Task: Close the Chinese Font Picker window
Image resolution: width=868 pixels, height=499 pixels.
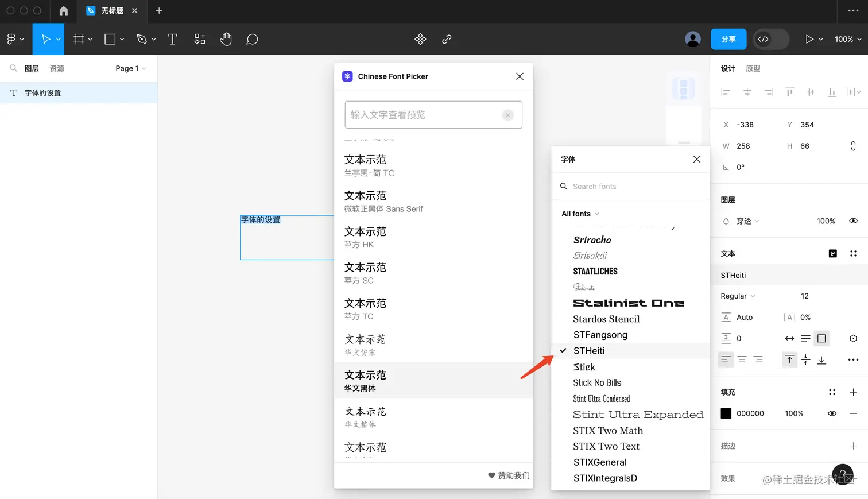Action: coord(520,76)
